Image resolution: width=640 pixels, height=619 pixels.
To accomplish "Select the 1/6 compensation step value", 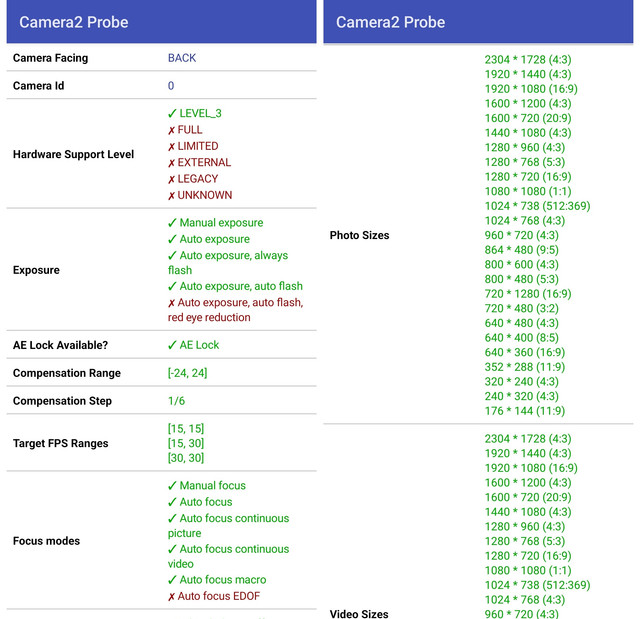I will (x=176, y=401).
